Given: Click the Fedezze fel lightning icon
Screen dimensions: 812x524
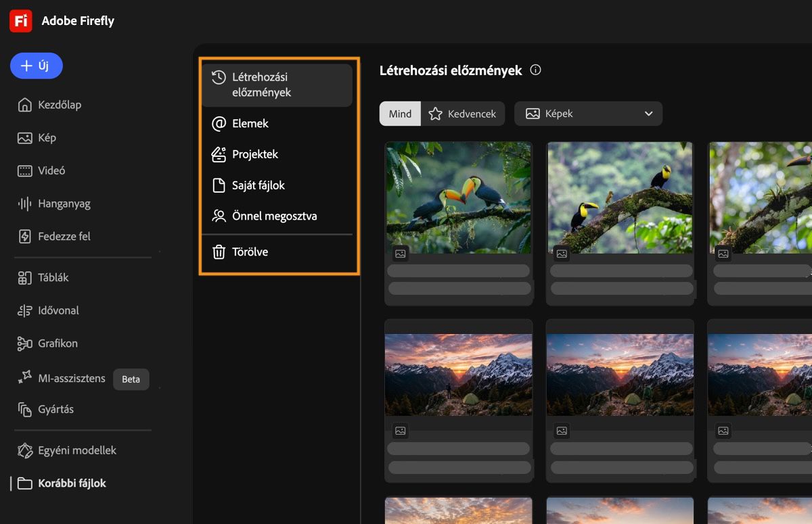Looking at the screenshot, I should pos(25,236).
